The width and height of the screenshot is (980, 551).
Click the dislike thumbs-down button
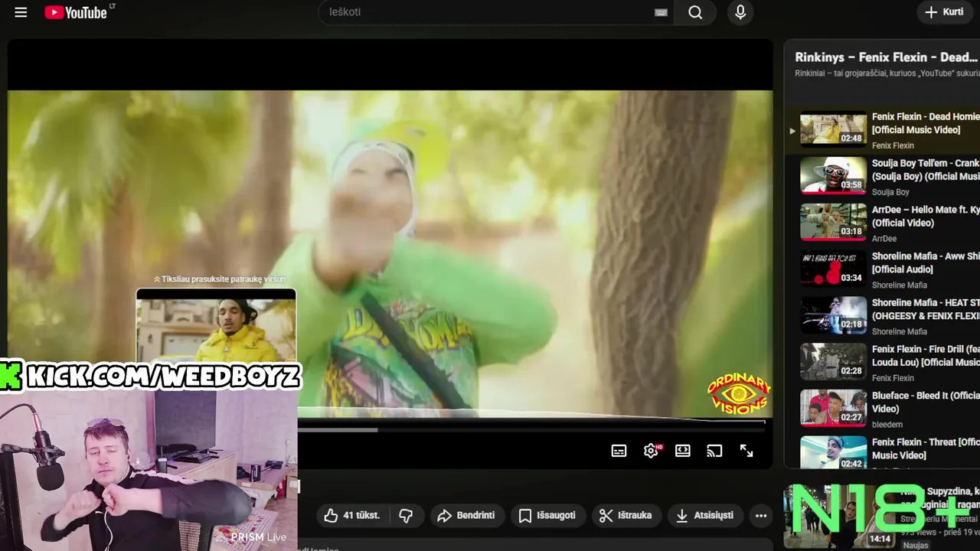click(x=406, y=516)
